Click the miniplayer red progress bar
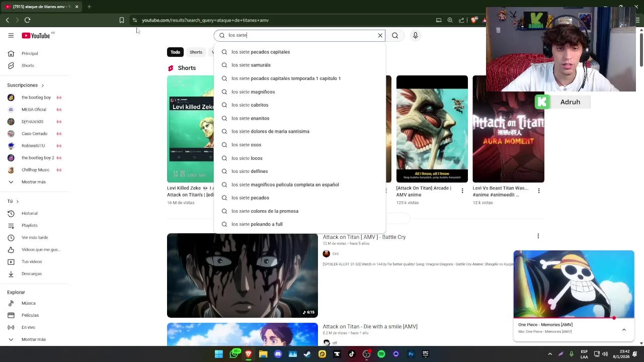The image size is (644, 362). pos(574,318)
